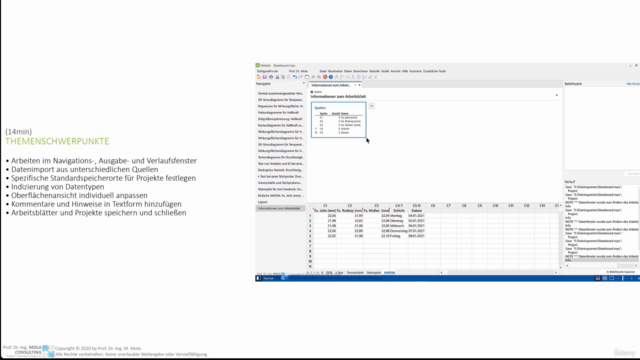Viewport: 640px width, 360px height.
Task: Click the Ausführen button under Befehlszeile
Action: 633,174
